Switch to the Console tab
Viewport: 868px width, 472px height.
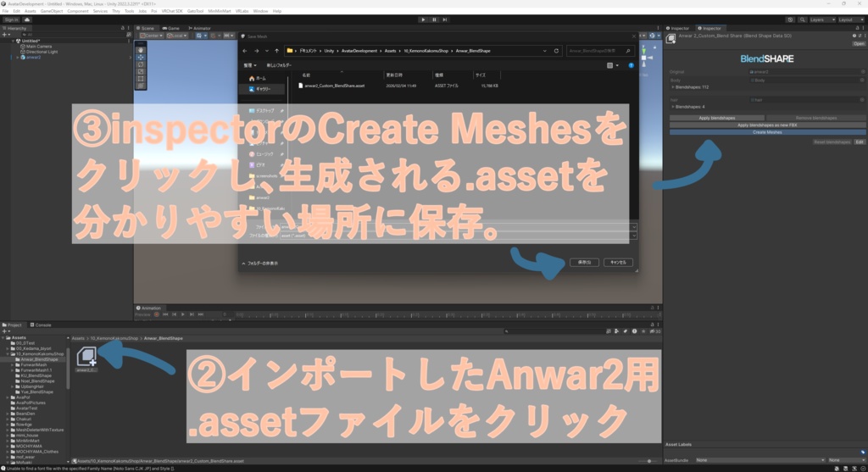pyautogui.click(x=41, y=325)
